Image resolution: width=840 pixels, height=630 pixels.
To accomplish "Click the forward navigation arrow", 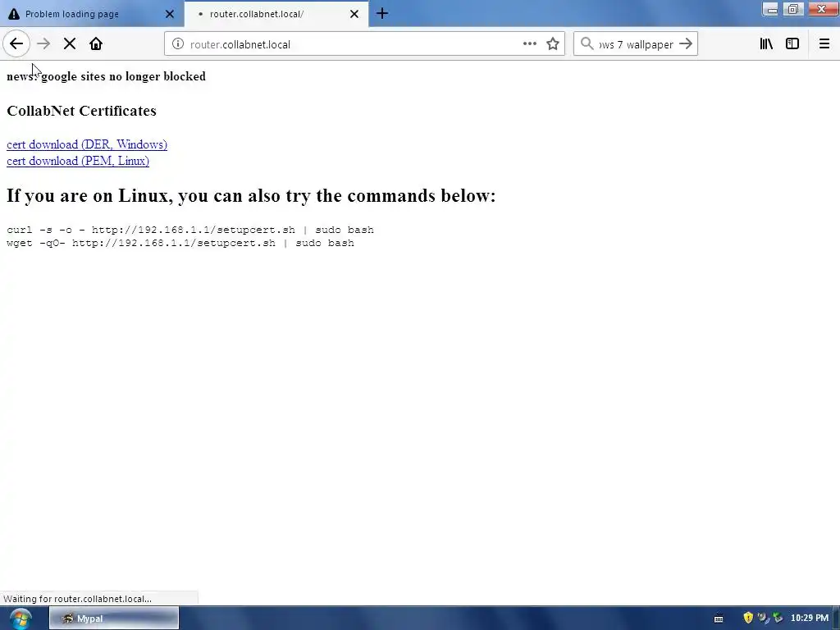I will point(43,44).
